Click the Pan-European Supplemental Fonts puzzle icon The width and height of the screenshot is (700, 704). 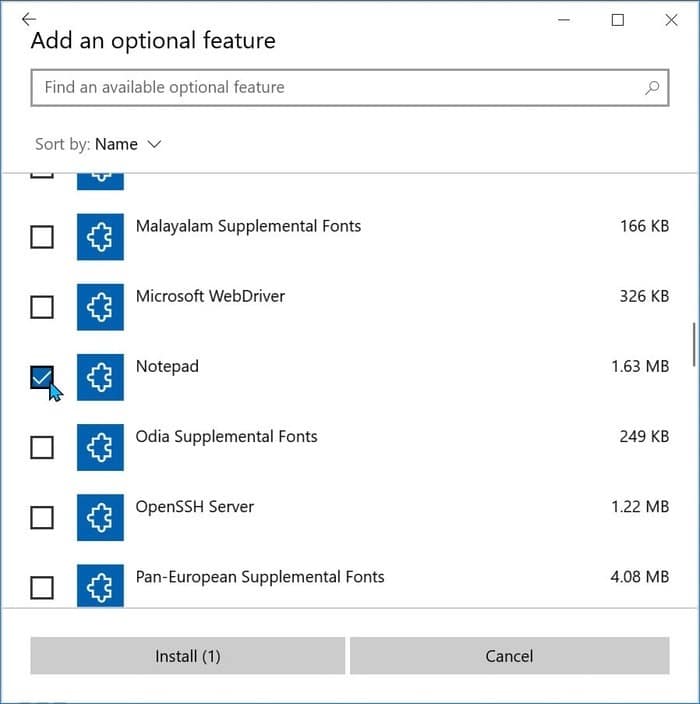tap(100, 585)
